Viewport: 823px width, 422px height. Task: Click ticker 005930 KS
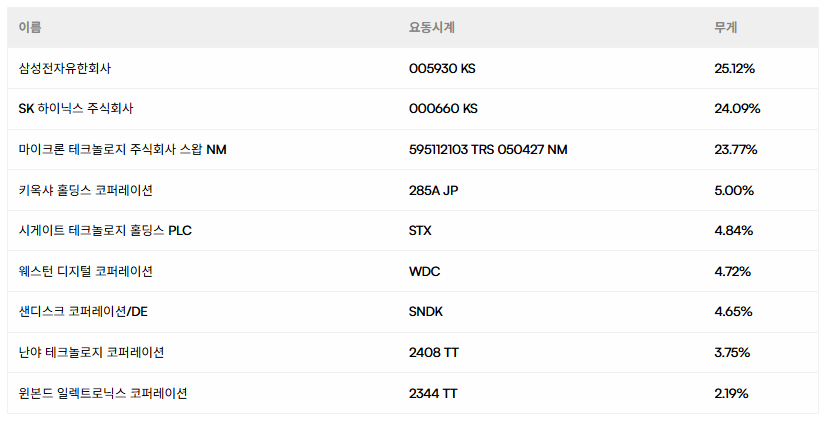click(x=443, y=69)
